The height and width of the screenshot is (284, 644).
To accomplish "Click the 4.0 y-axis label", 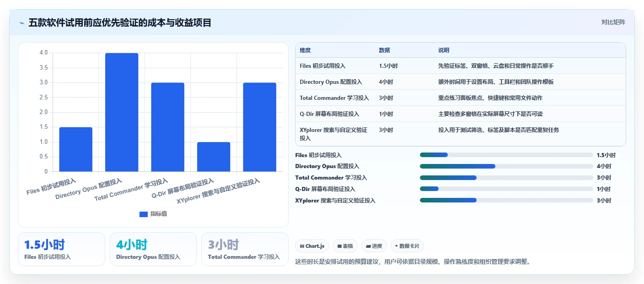I will [x=43, y=53].
